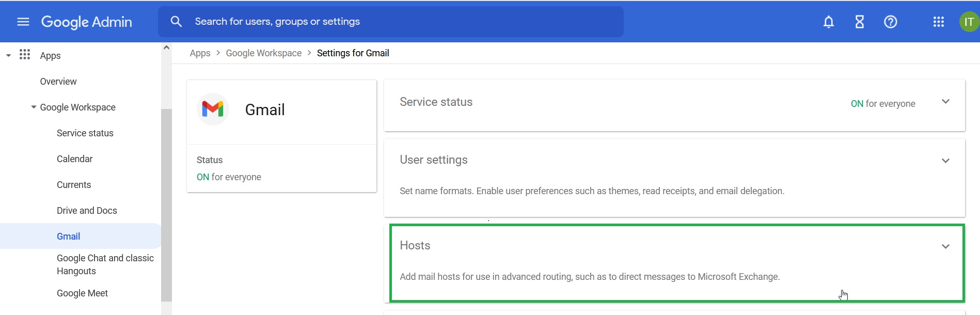Image resolution: width=980 pixels, height=315 pixels.
Task: Click the sidebar scroll up arrow
Action: [166, 48]
